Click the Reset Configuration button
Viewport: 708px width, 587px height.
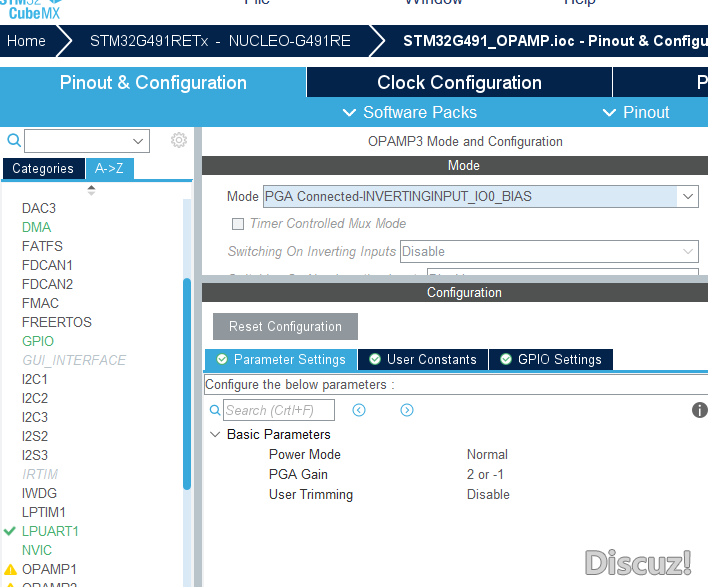point(285,326)
